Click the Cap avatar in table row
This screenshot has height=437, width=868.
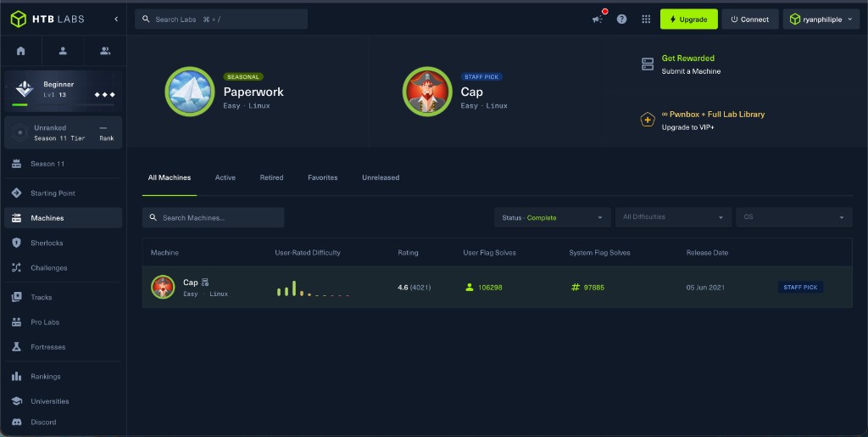point(163,287)
